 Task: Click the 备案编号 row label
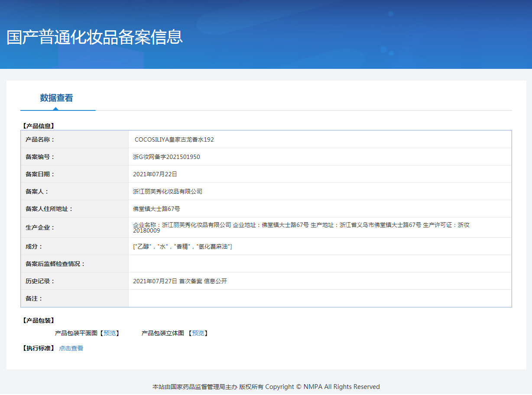(40, 157)
